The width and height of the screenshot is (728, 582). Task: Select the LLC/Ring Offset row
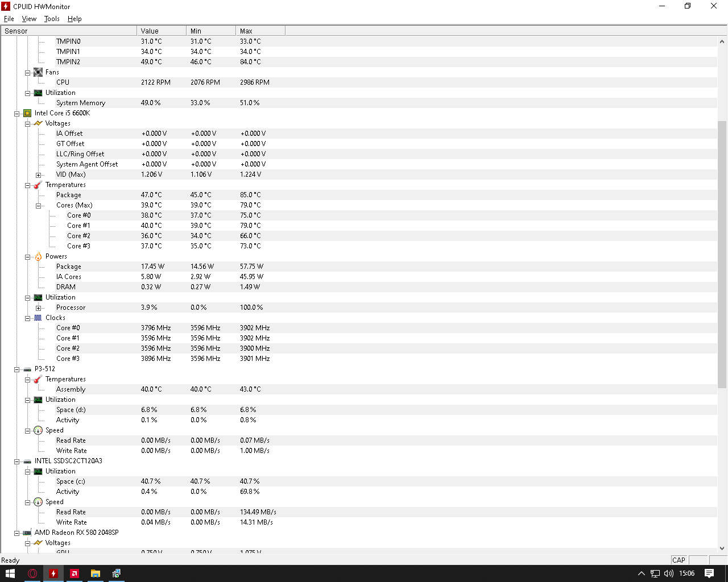click(x=359, y=154)
